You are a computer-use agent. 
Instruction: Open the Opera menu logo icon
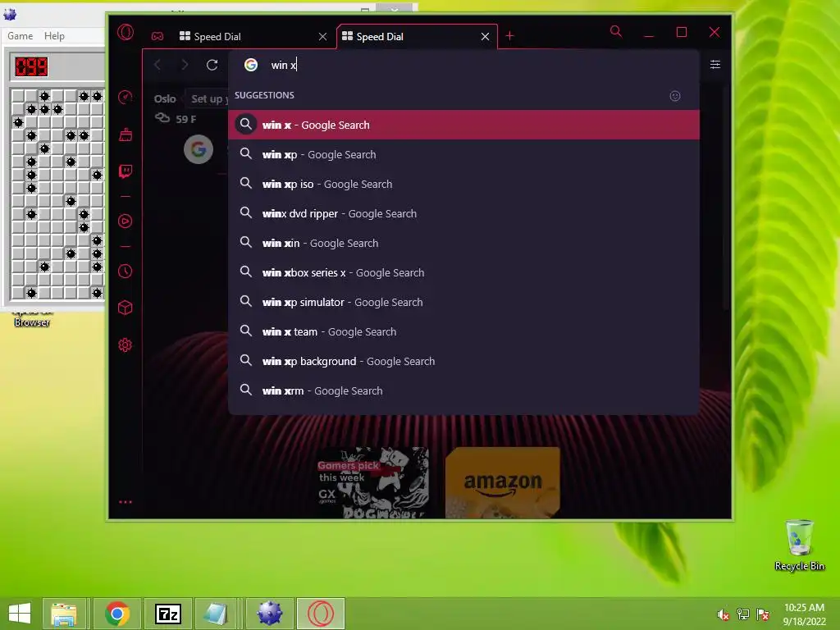pyautogui.click(x=126, y=32)
